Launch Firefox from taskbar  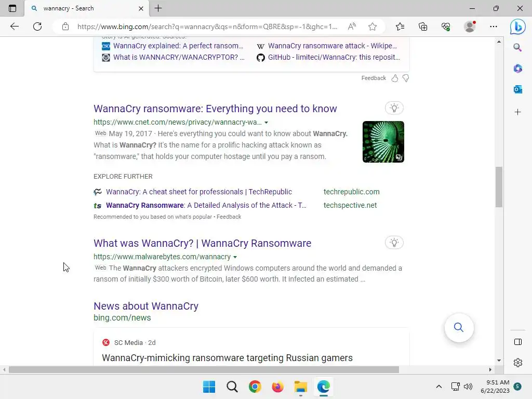[277, 387]
